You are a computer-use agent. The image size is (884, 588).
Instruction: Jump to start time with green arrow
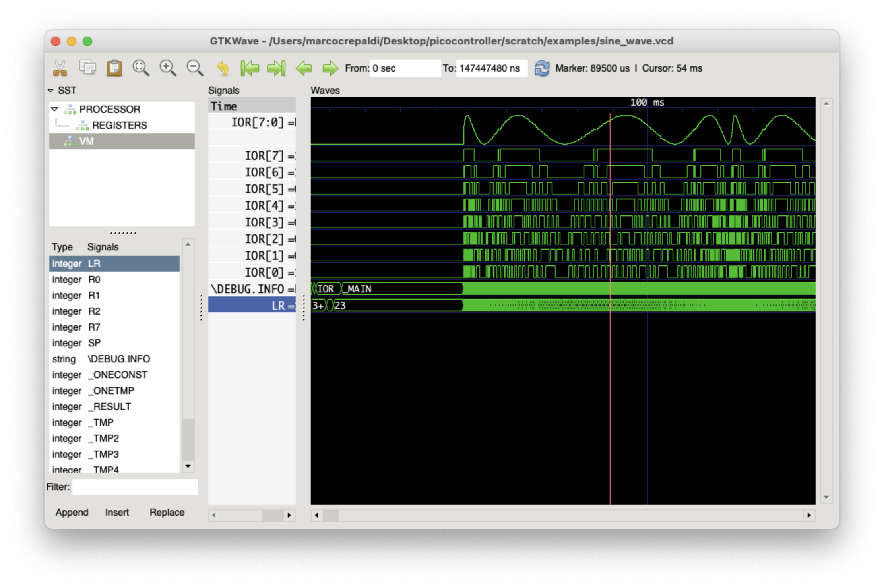point(250,68)
